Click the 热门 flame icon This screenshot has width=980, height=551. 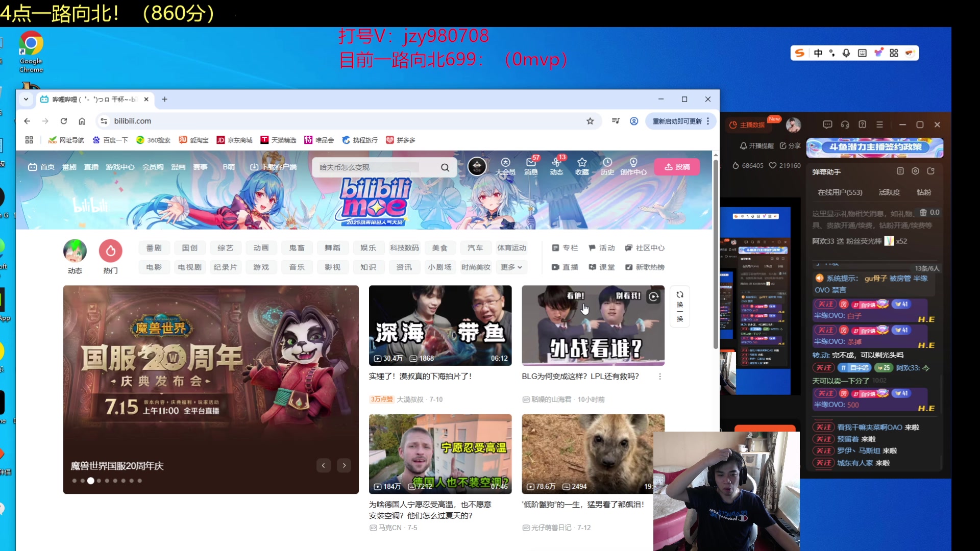coord(111,251)
